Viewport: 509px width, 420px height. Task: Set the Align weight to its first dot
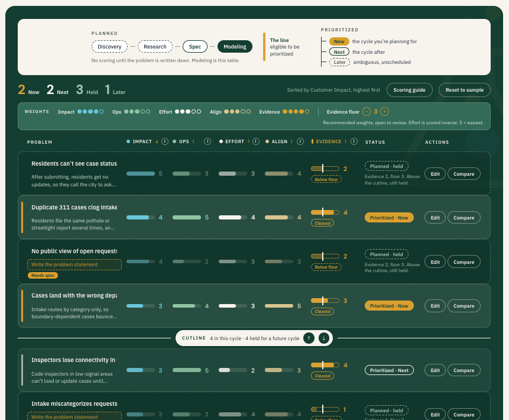pyautogui.click(x=226, y=112)
